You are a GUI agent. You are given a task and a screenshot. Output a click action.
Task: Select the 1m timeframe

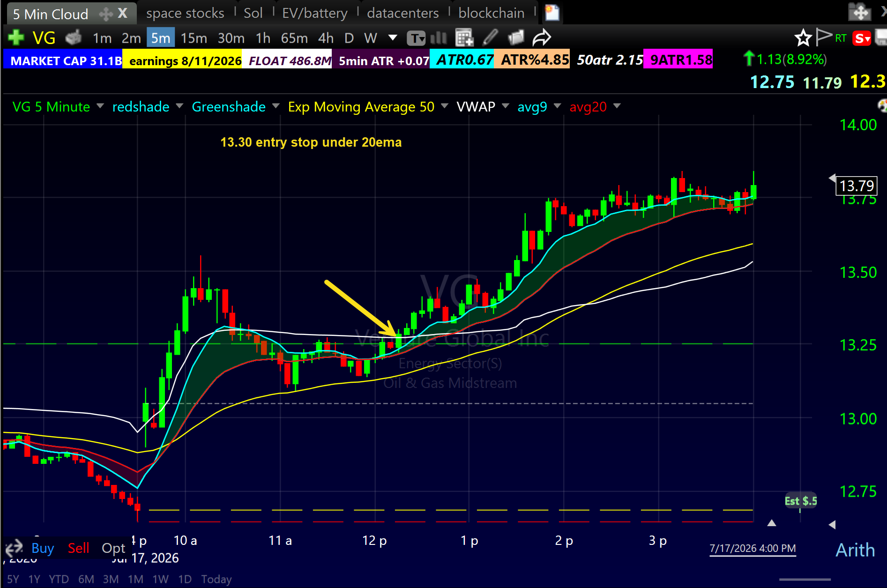(102, 38)
